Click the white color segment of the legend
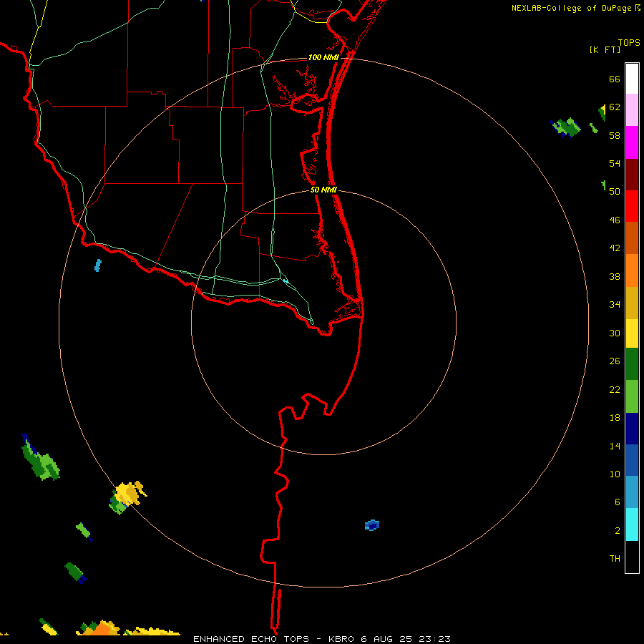Image resolution: width=644 pixels, height=644 pixels. click(632, 79)
